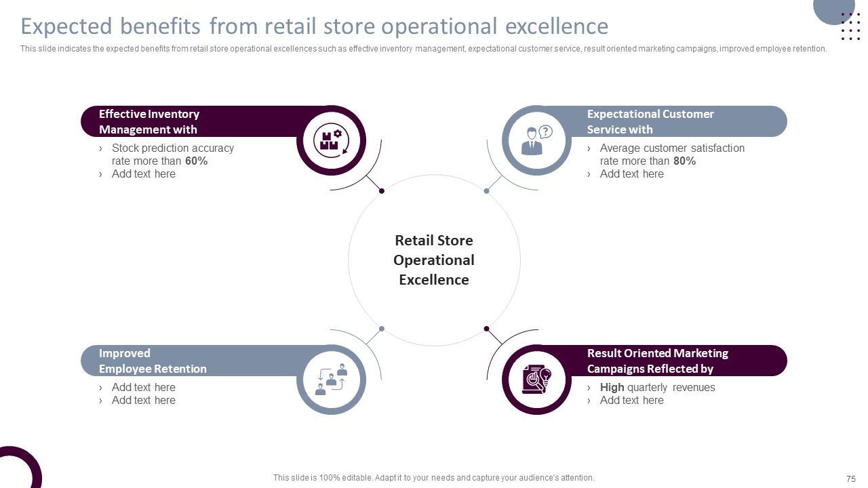
Task: Click the customer question mark icon
Action: pyautogui.click(x=536, y=140)
